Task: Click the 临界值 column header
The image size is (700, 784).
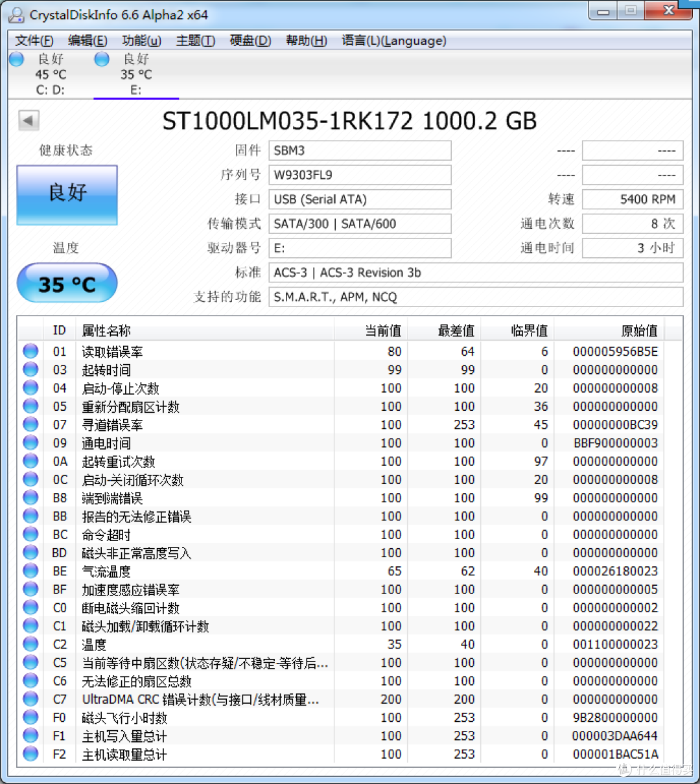Action: click(x=517, y=330)
